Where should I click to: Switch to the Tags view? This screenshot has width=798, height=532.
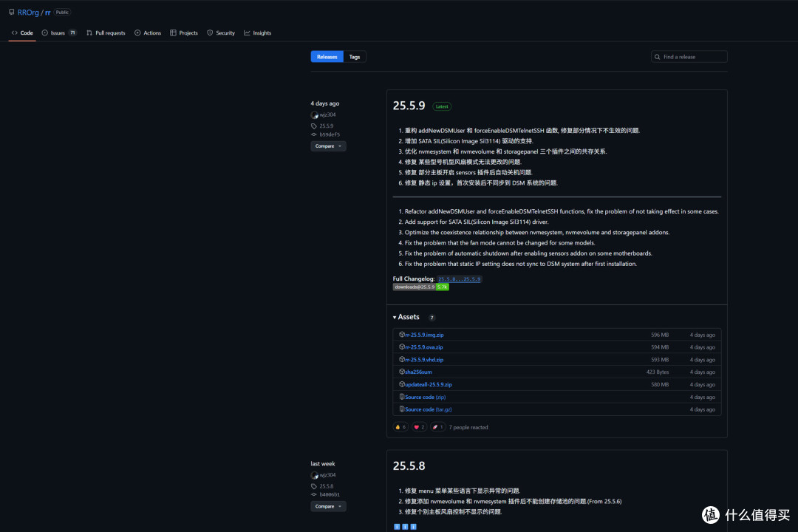point(355,56)
